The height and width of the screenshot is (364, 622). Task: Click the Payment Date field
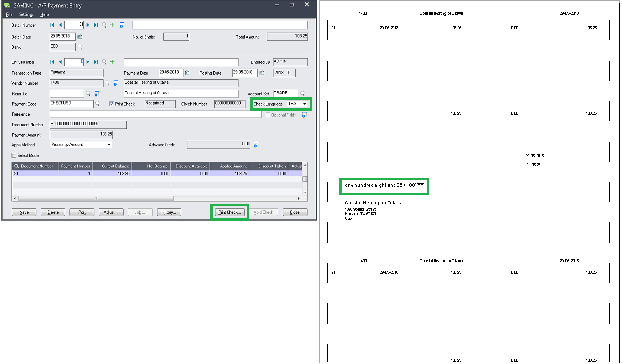coord(170,72)
